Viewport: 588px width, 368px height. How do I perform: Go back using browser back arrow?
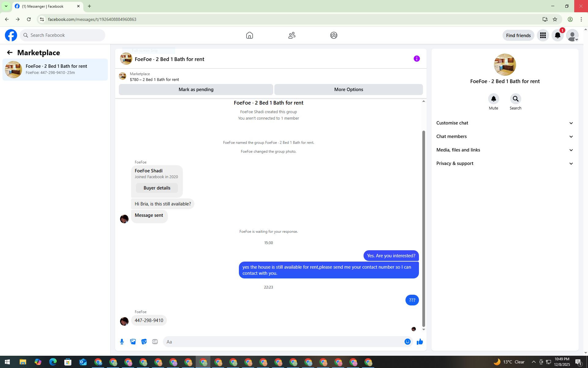pos(6,19)
